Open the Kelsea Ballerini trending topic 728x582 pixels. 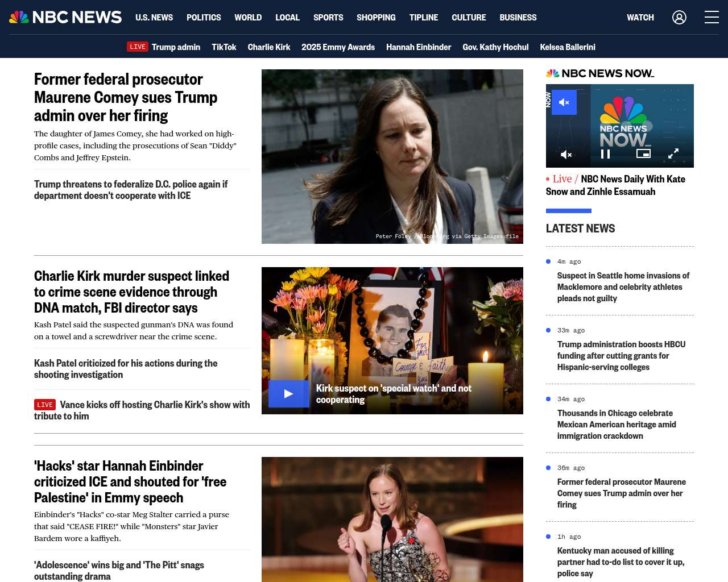568,47
